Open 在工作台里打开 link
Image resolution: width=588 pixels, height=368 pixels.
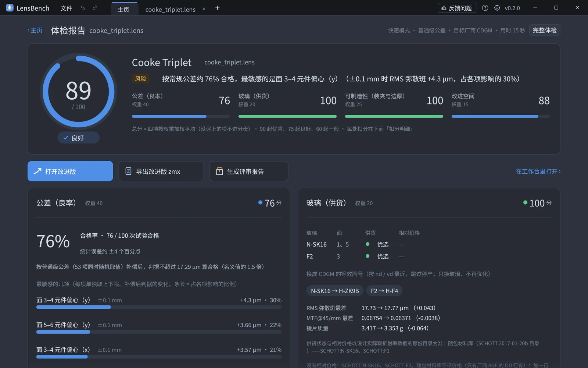538,171
